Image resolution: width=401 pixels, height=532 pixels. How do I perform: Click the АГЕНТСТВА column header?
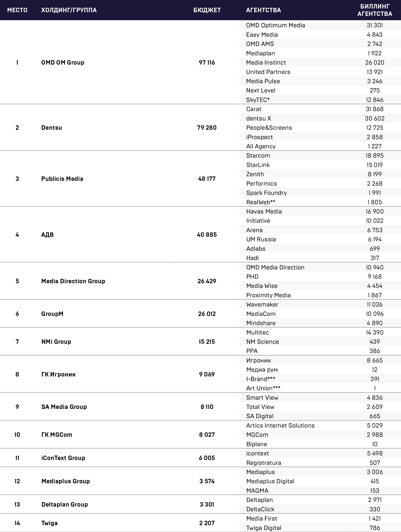click(263, 10)
